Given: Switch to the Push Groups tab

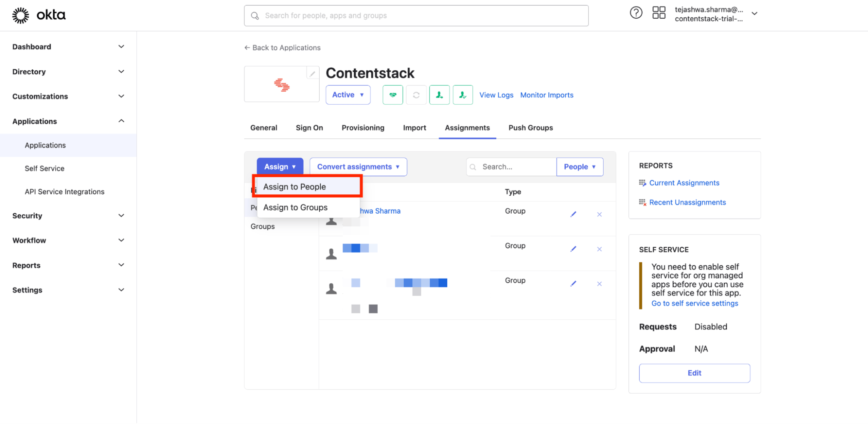Looking at the screenshot, I should 531,128.
